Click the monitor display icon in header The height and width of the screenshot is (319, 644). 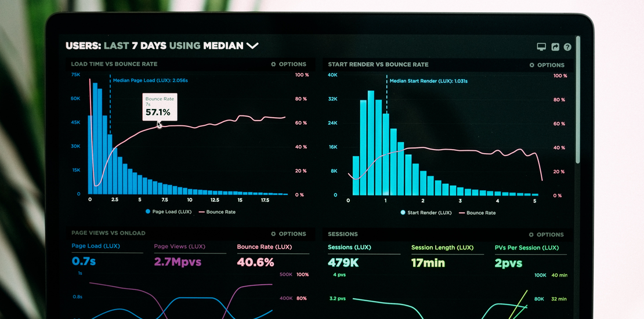tap(541, 47)
